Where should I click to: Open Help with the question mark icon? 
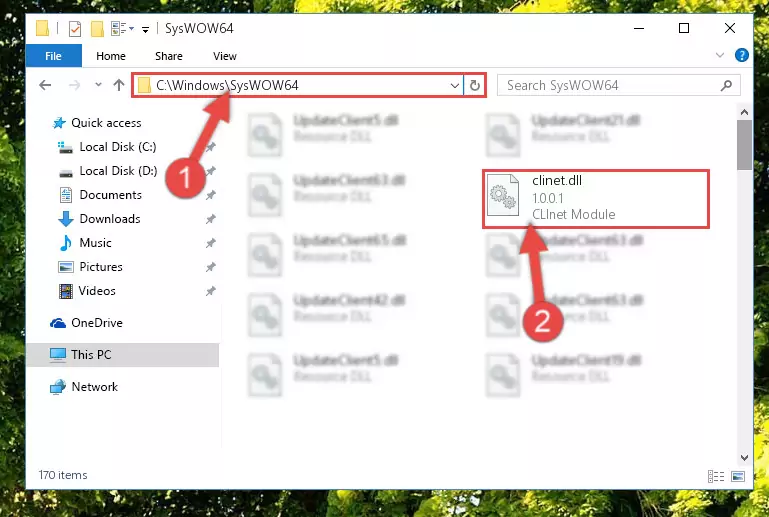[742, 55]
